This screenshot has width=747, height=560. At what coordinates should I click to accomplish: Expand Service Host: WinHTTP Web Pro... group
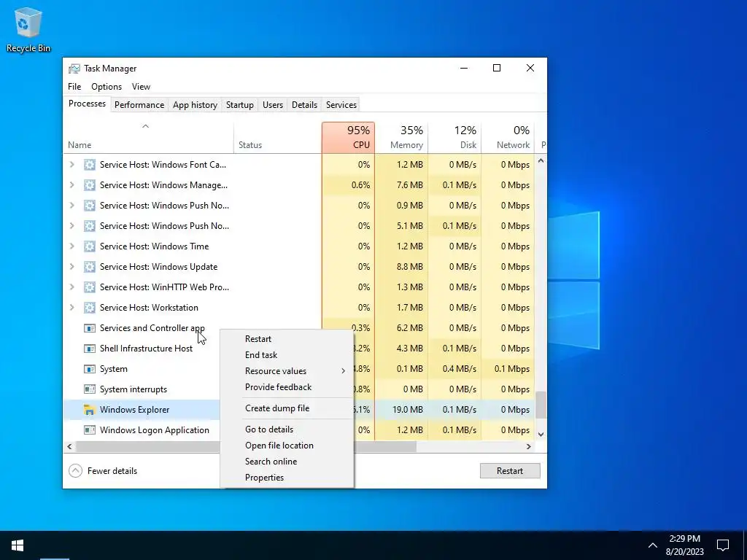click(72, 287)
